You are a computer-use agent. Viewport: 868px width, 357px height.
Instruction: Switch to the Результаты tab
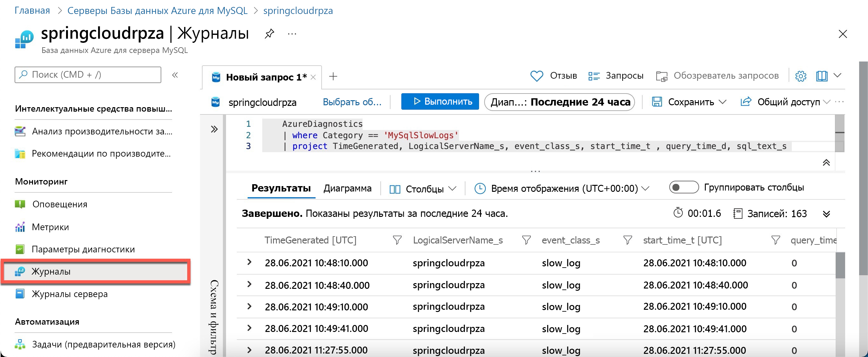click(281, 188)
